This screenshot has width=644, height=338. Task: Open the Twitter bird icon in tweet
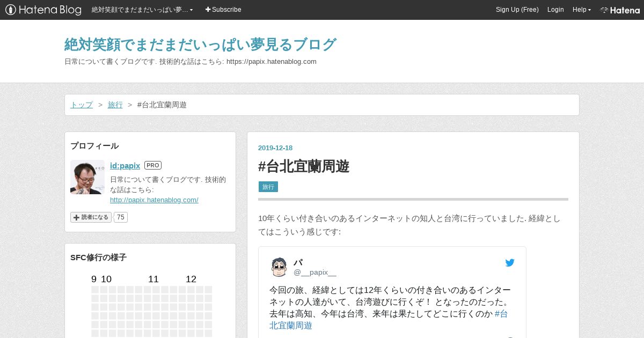pos(510,263)
